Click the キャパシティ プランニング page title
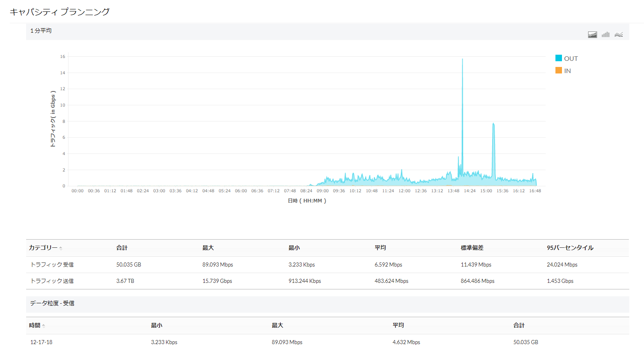The height and width of the screenshot is (349, 644). 60,12
